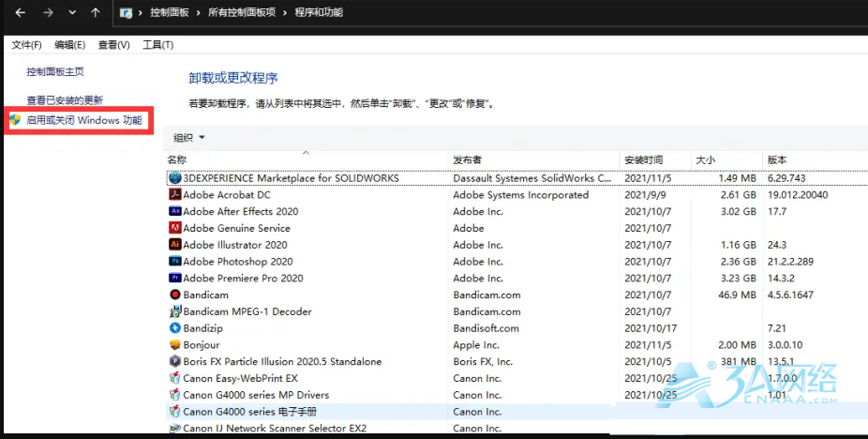This screenshot has height=439, width=868.
Task: Click publisher Adobe Systems Incorporated
Action: (x=521, y=194)
